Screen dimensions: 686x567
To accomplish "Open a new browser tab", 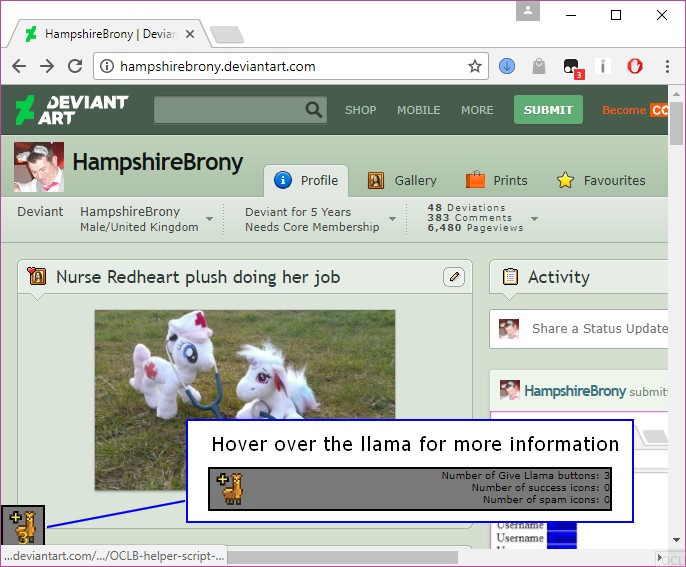I will click(227, 35).
